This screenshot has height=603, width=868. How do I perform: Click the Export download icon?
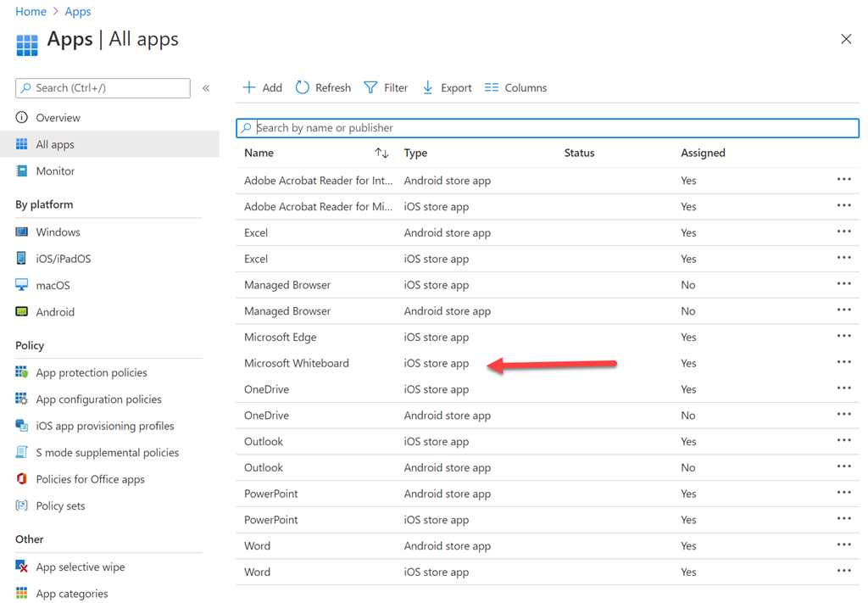coord(428,87)
